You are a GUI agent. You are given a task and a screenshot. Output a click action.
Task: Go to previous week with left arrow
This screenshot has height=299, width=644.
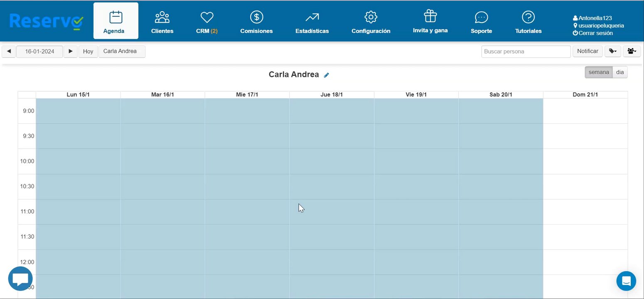[9, 51]
